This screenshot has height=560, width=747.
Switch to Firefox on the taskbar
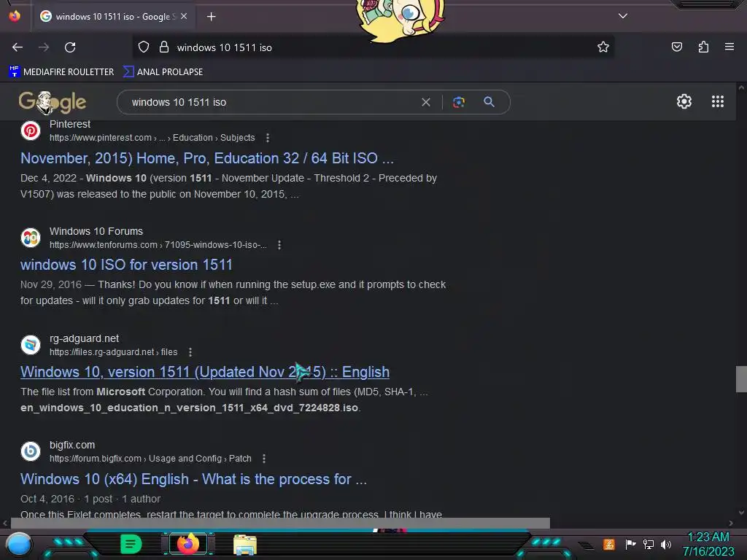[x=188, y=544]
